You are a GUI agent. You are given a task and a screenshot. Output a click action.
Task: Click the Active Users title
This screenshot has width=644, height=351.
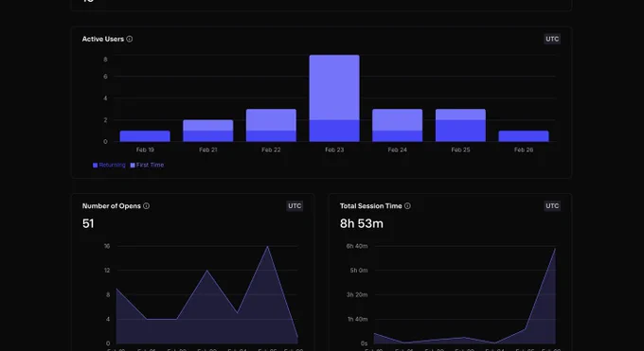point(103,39)
